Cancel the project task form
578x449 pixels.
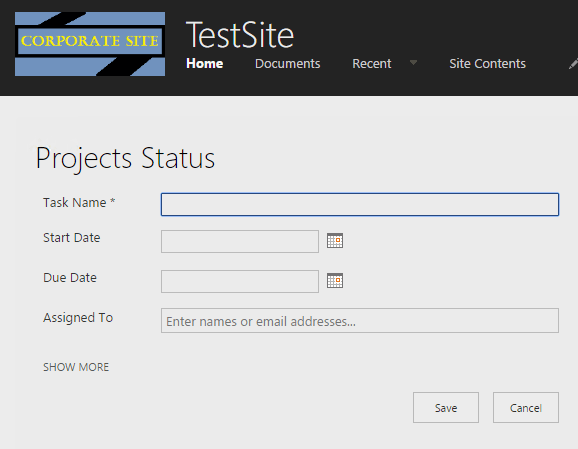(526, 407)
